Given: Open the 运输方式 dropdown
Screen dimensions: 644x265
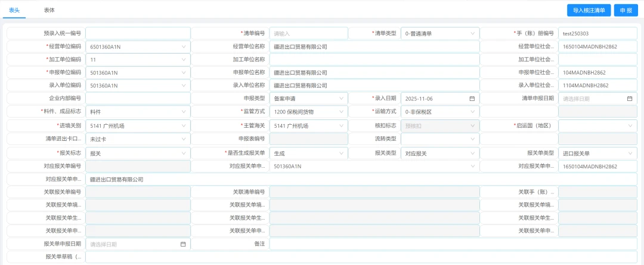Looking at the screenshot, I should coord(439,112).
